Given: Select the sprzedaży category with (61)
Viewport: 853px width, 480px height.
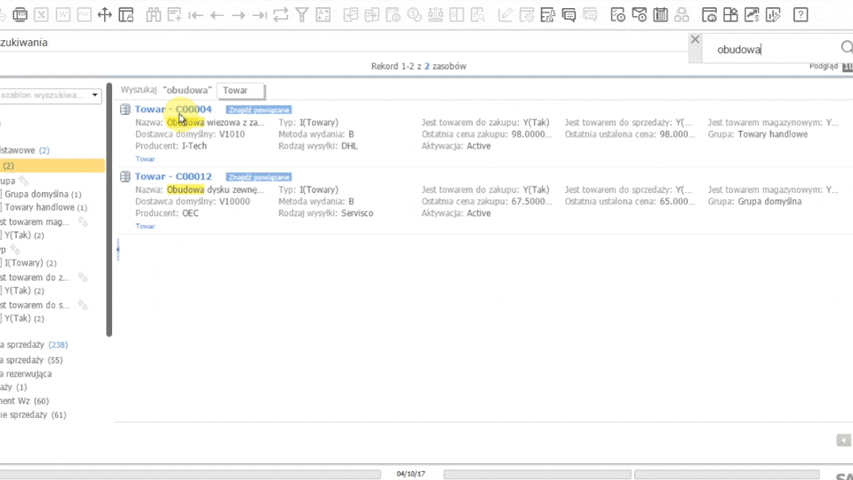Looking at the screenshot, I should point(33,415).
